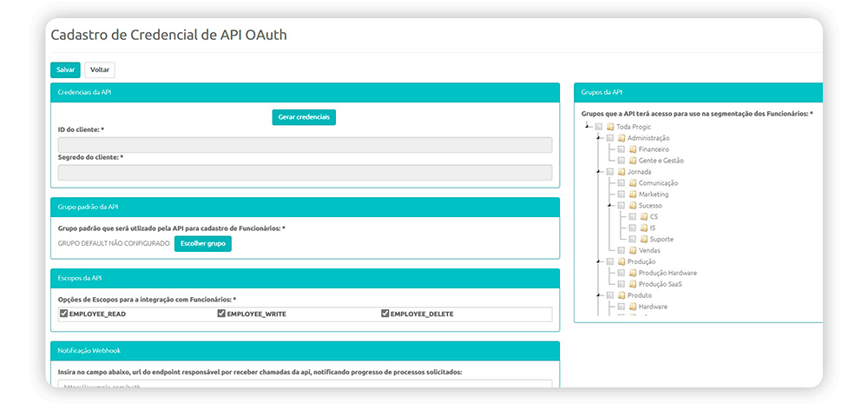This screenshot has height=410, width=868.
Task: Click the folder icon next to IS
Action: 643,228
